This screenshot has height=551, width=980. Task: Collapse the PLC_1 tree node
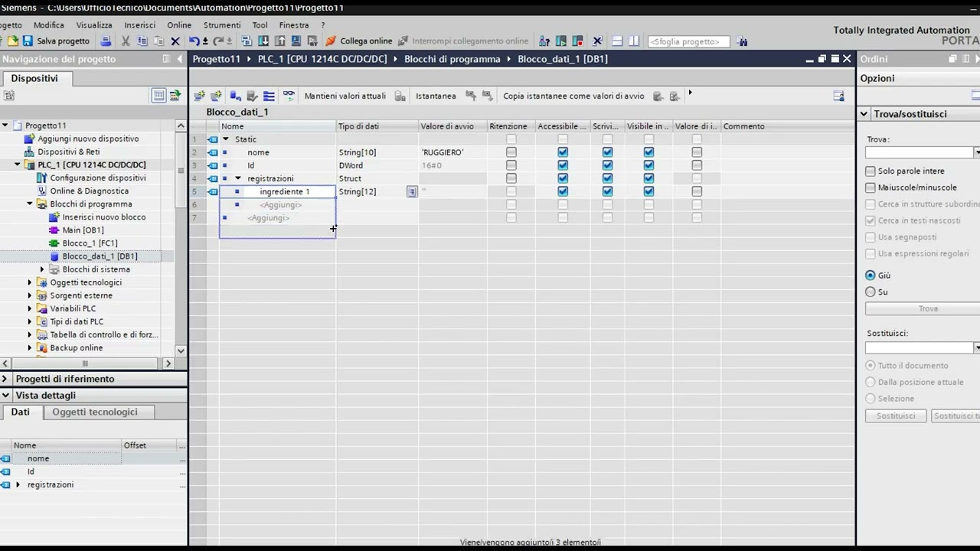point(18,165)
